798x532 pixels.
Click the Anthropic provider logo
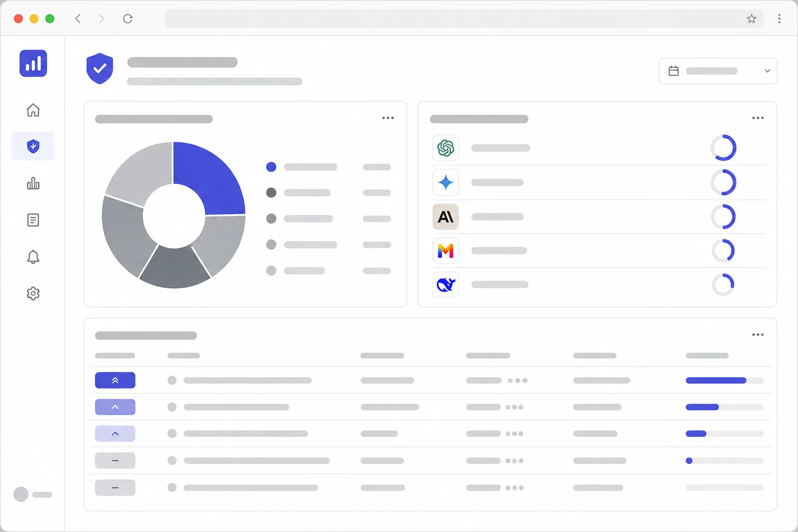click(x=446, y=217)
